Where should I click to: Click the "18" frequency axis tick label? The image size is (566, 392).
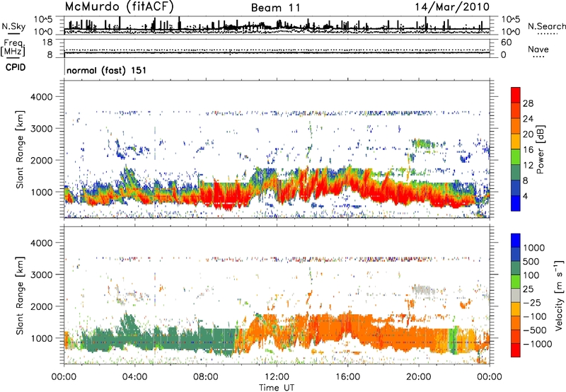[x=47, y=42]
